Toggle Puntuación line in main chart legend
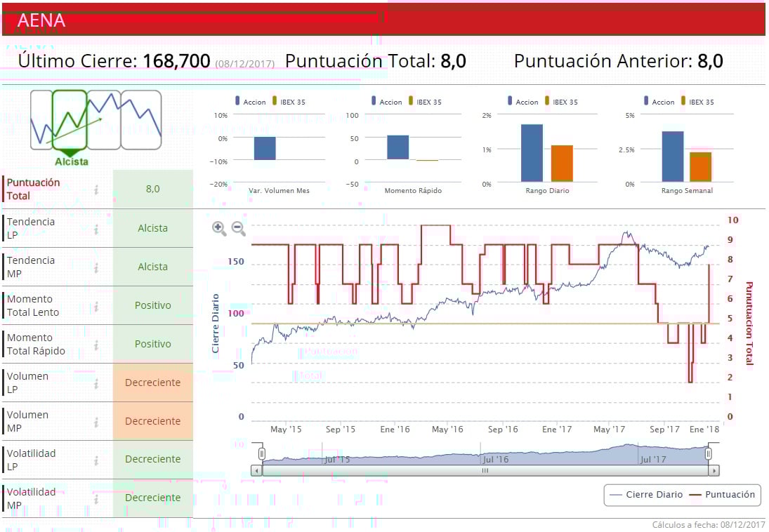Image resolution: width=769 pixels, height=532 pixels. point(723,494)
